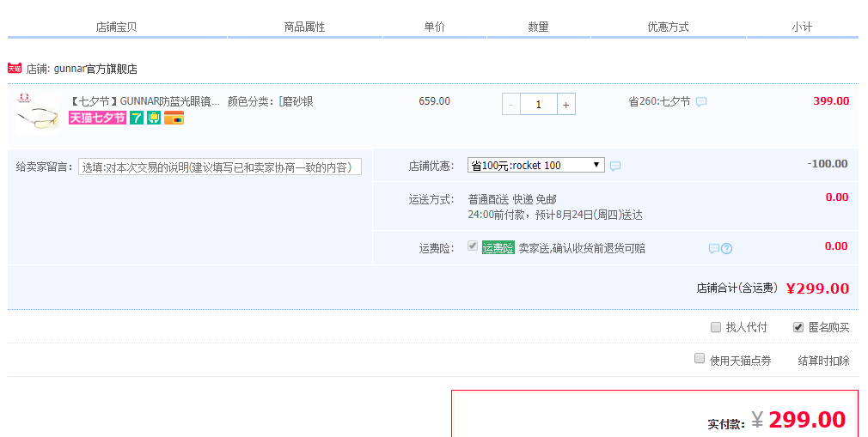Click the question mark help icon for 运费险
Viewport: 868px width, 437px height.
[726, 248]
